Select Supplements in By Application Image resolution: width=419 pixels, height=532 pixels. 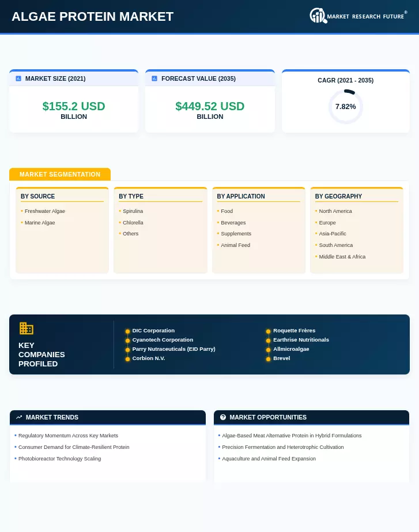coord(236,234)
